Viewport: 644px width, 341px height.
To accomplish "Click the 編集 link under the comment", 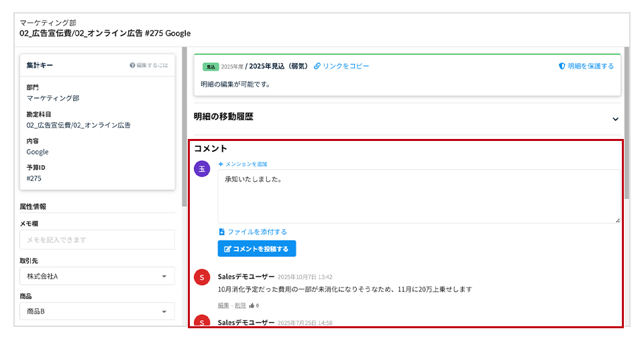I will click(x=224, y=305).
